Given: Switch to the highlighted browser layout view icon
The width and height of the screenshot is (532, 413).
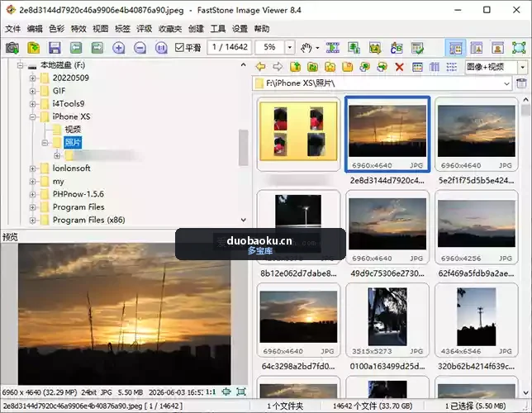Looking at the screenshot, I should click(455, 48).
